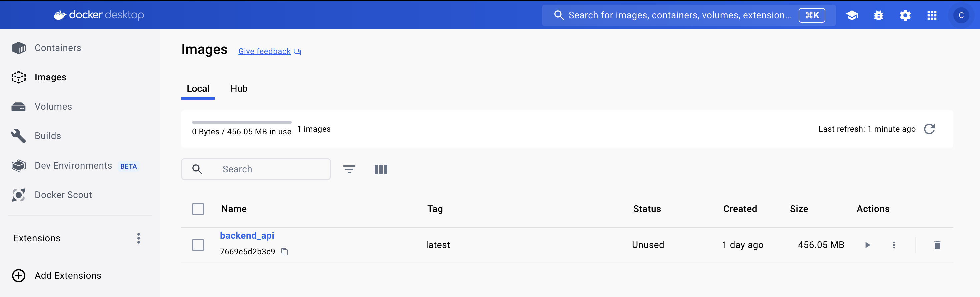This screenshot has width=980, height=297.
Task: Open the Images section in sidebar
Action: [80, 77]
